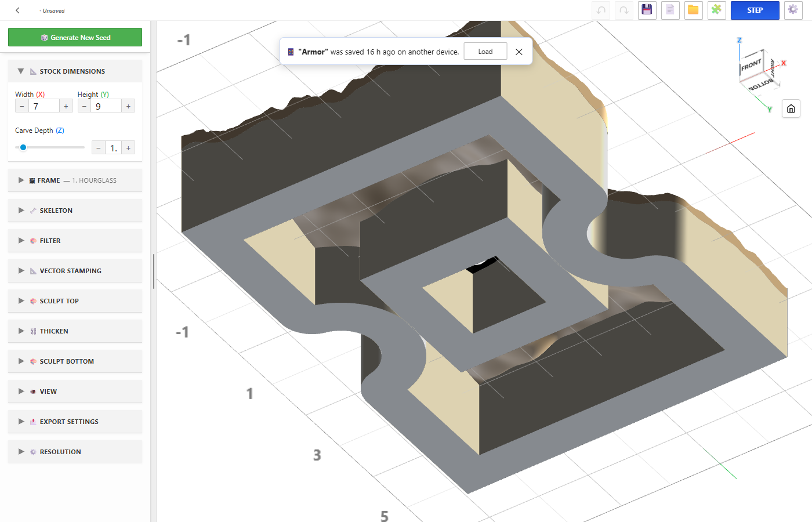Screen dimensions: 812x522
Task: Click the Z axis label on the view gizmo
Action: 739,41
